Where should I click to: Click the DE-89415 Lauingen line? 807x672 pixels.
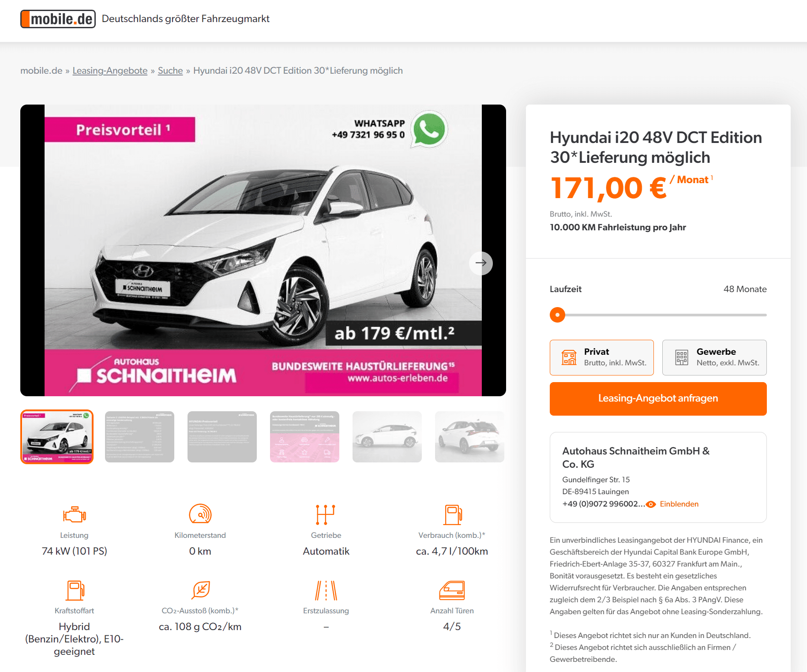pos(596,492)
